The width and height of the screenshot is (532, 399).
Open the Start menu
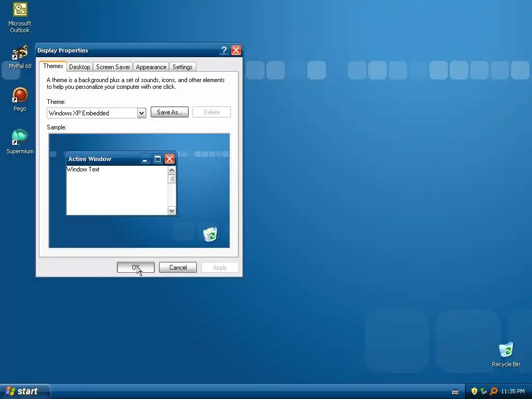[x=24, y=391]
